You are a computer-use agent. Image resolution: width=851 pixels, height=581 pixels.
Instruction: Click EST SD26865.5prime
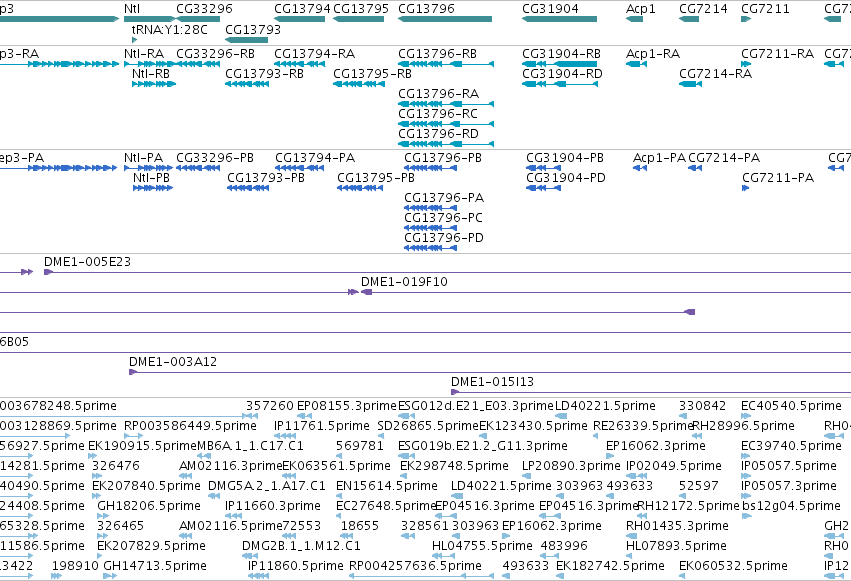click(x=428, y=426)
